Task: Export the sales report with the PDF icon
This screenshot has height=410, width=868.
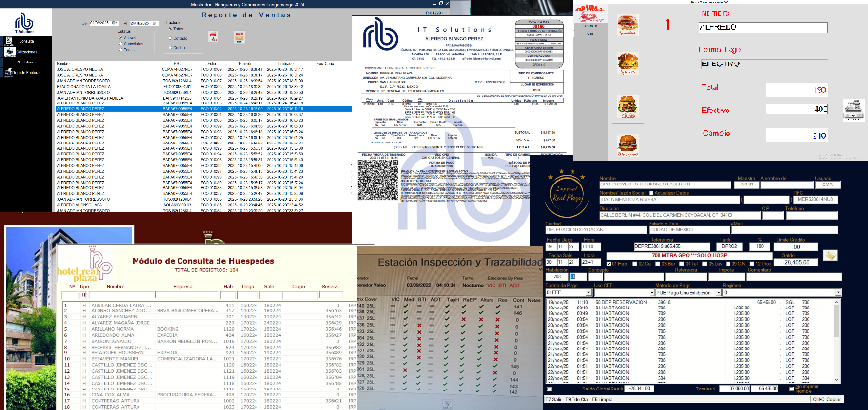Action: tap(213, 36)
